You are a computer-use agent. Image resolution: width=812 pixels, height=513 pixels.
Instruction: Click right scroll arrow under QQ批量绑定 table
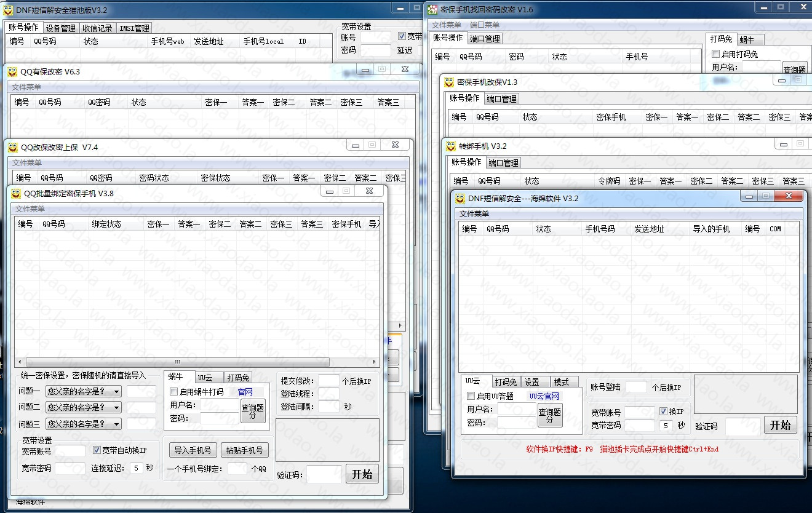pos(374,362)
